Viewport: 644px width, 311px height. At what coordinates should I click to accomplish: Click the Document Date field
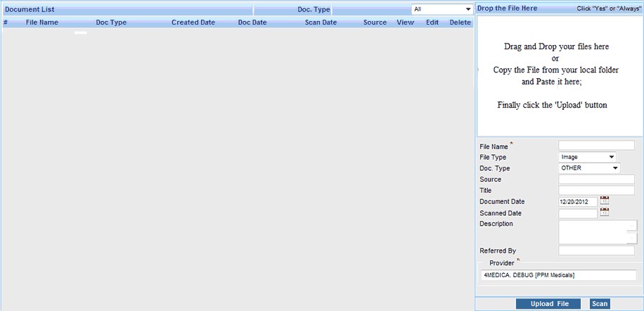tap(577, 202)
